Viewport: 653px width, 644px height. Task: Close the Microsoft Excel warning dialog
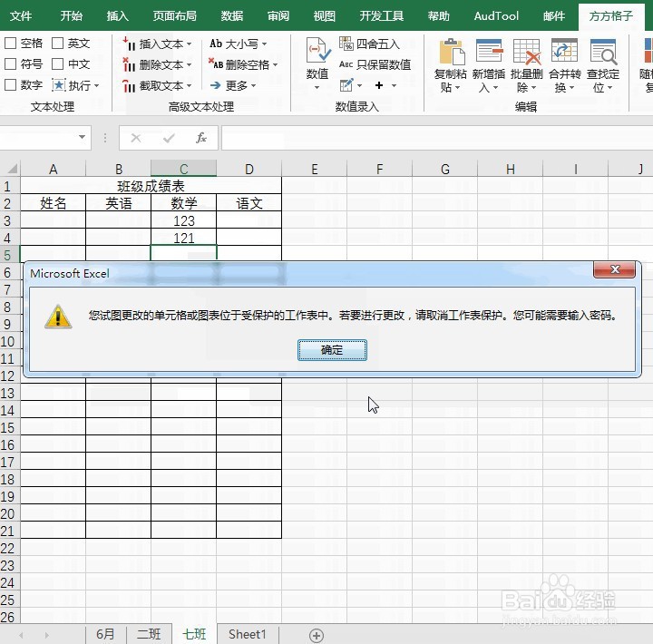(614, 269)
